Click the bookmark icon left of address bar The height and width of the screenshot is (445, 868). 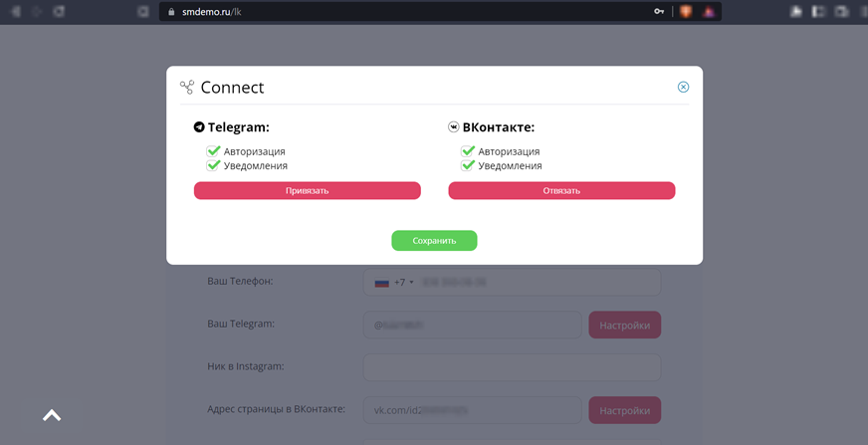point(142,12)
